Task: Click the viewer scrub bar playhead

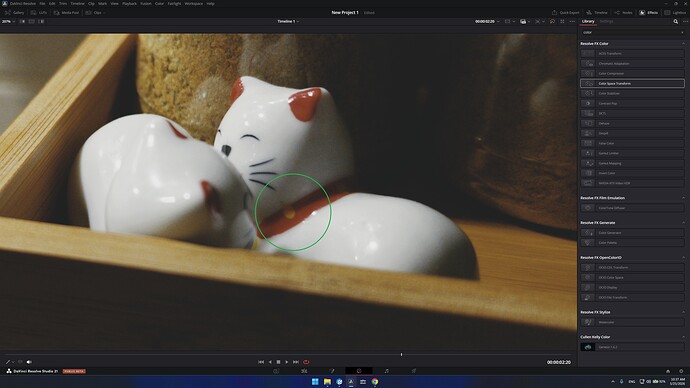Action: tap(401, 354)
